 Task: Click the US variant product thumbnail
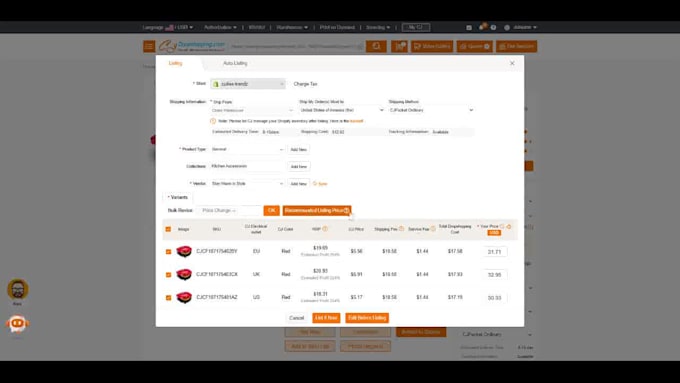[x=184, y=297]
